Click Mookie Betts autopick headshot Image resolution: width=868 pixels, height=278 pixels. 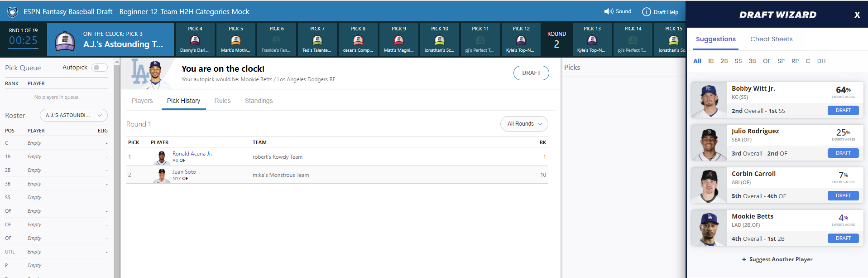155,74
